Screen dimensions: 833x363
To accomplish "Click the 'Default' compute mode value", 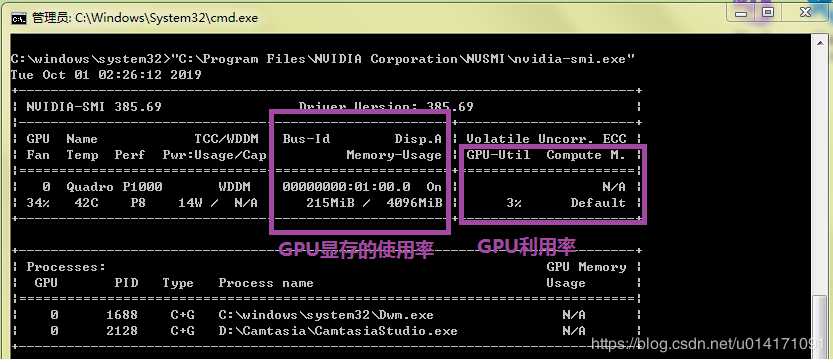I will [x=598, y=203].
